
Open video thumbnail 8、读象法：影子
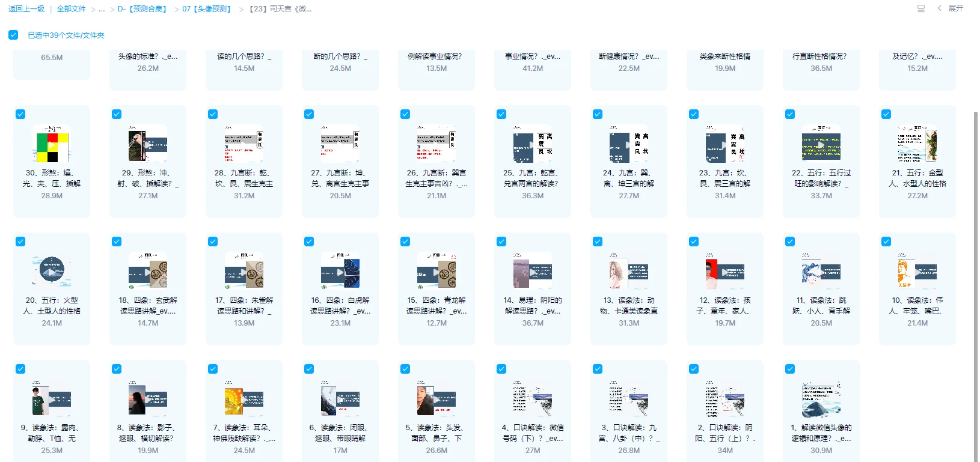pos(148,399)
